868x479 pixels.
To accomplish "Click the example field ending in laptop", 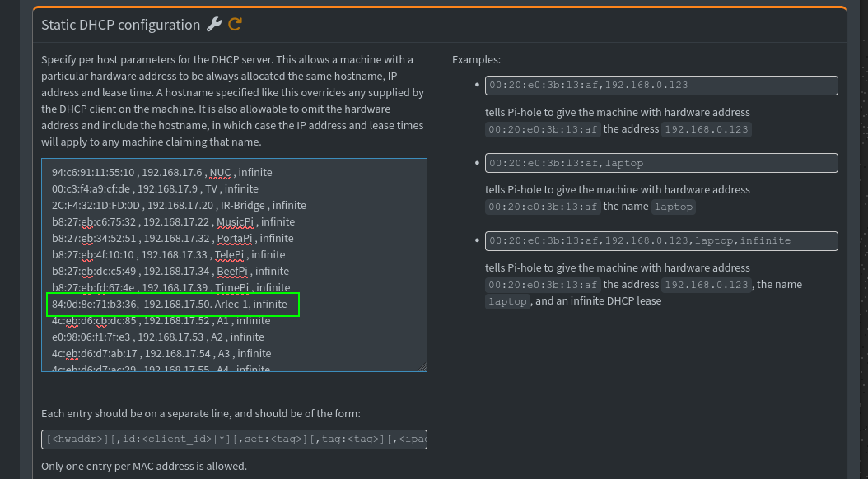I will pyautogui.click(x=661, y=163).
